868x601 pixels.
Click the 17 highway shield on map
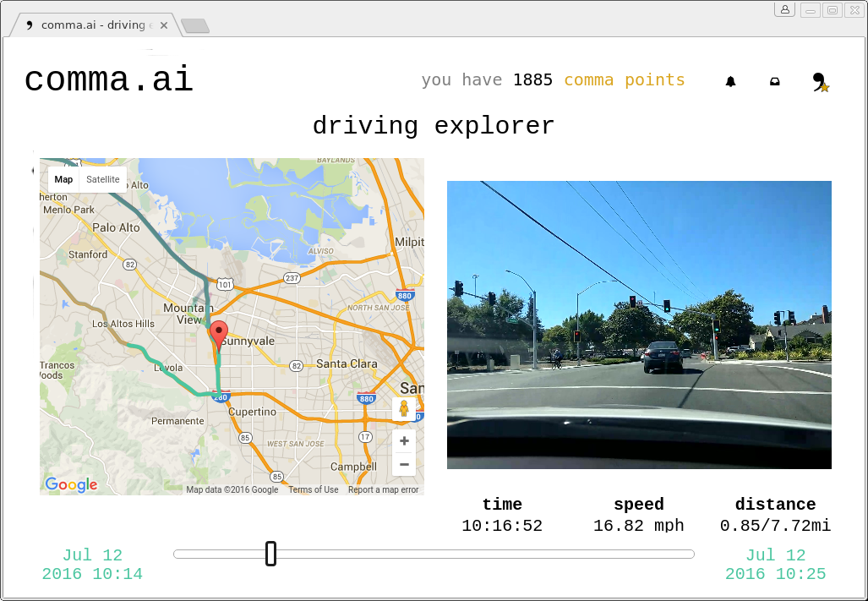(x=365, y=437)
